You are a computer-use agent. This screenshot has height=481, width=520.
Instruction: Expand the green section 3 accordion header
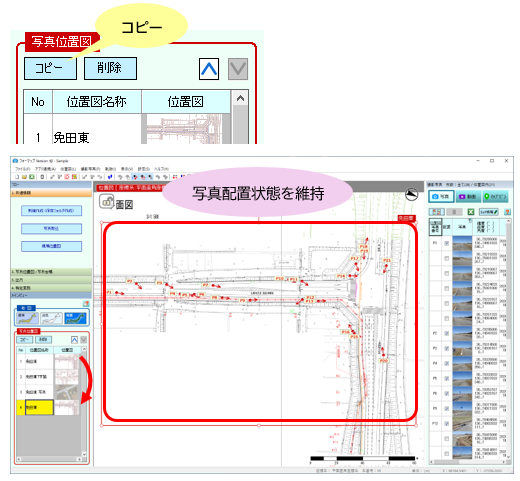tap(51, 280)
